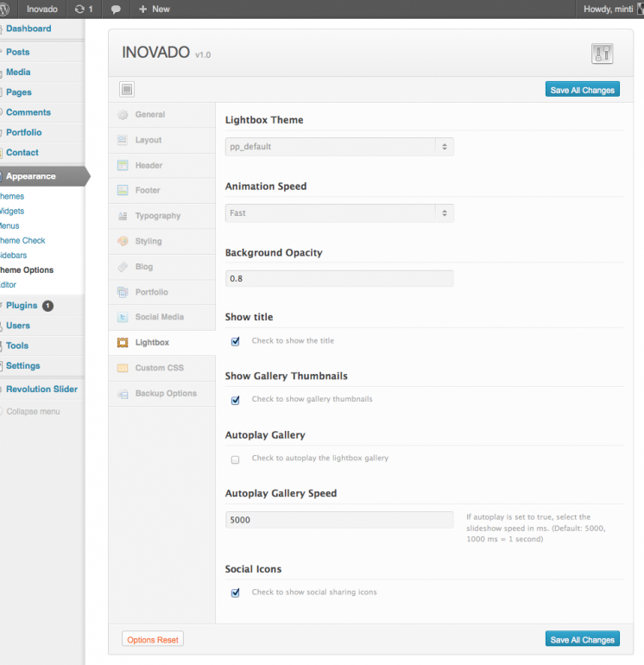
Task: Click the theme options tools icon in header
Action: pyautogui.click(x=602, y=54)
